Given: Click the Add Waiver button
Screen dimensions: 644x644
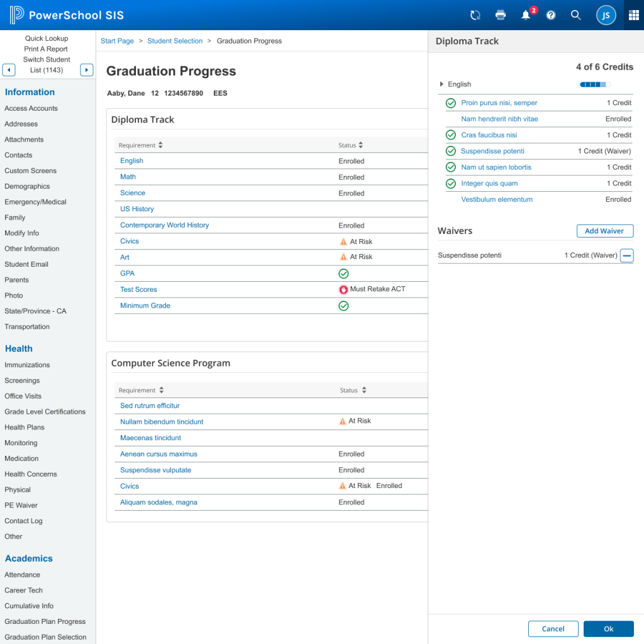Looking at the screenshot, I should [x=604, y=231].
